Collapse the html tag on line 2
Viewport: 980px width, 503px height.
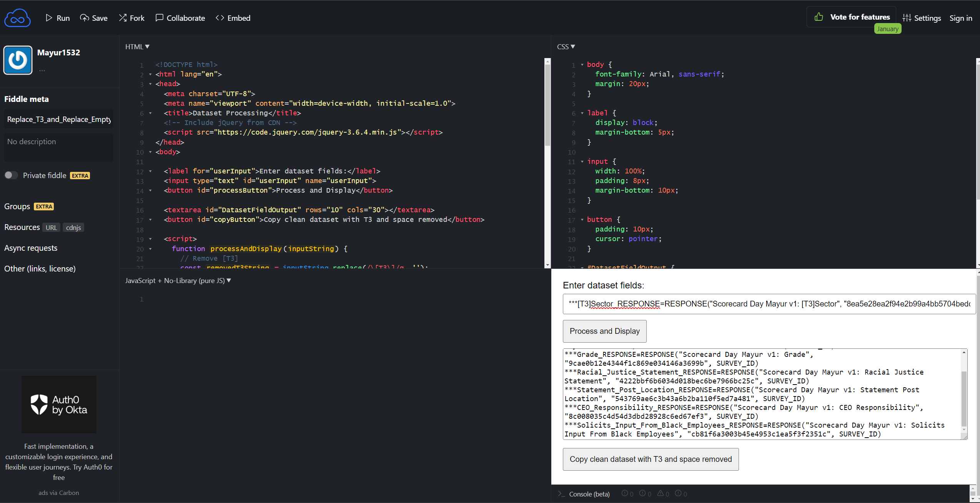[x=150, y=74]
